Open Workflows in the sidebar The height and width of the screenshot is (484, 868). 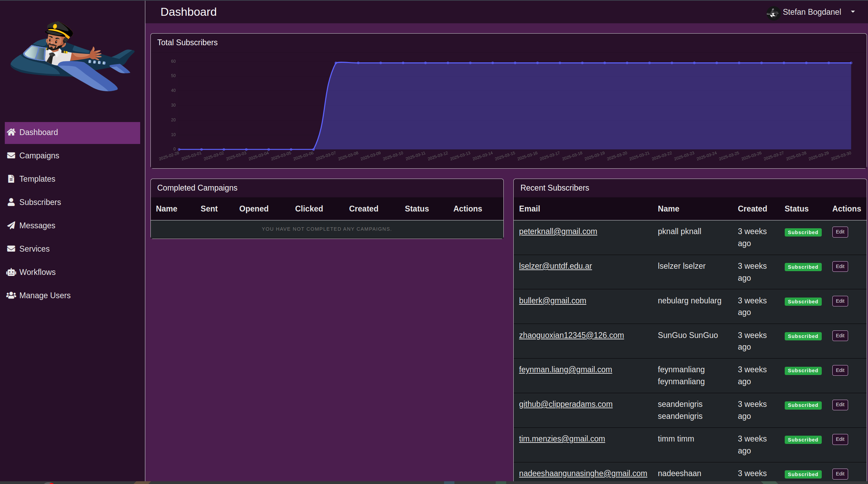coord(72,272)
